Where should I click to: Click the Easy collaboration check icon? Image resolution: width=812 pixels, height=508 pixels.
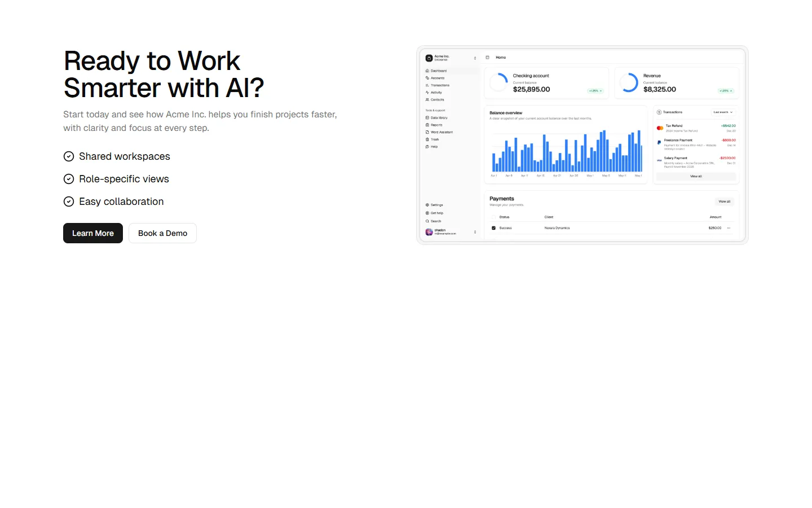tap(69, 202)
